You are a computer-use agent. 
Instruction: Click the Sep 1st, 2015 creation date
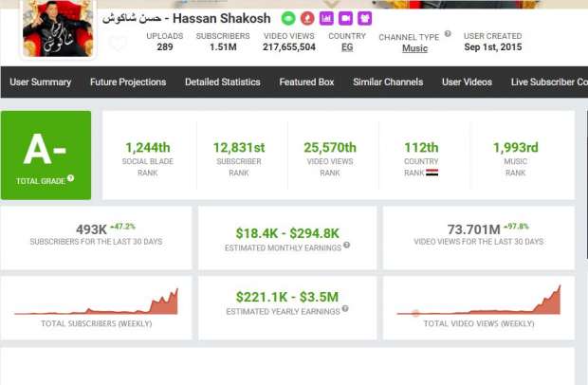(x=493, y=47)
